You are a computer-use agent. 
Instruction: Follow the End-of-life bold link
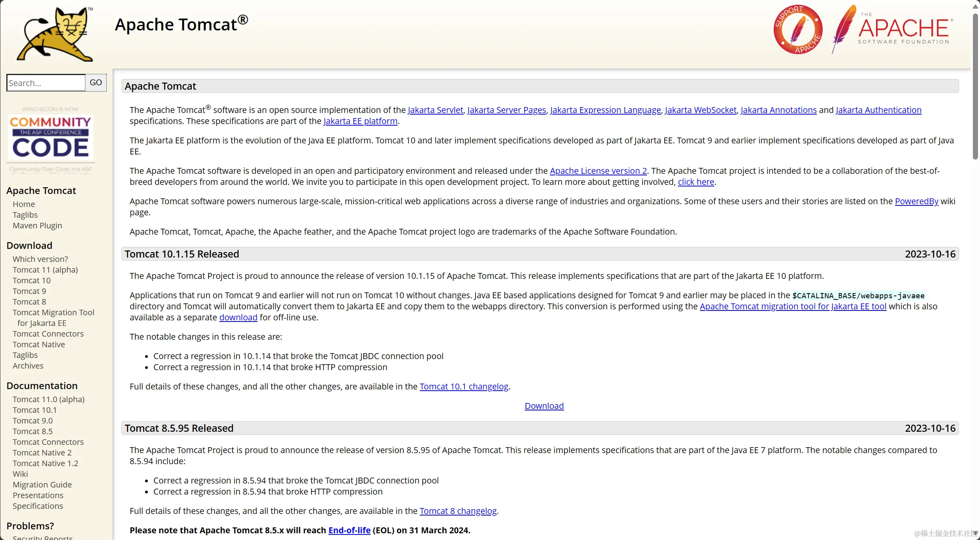coord(349,531)
